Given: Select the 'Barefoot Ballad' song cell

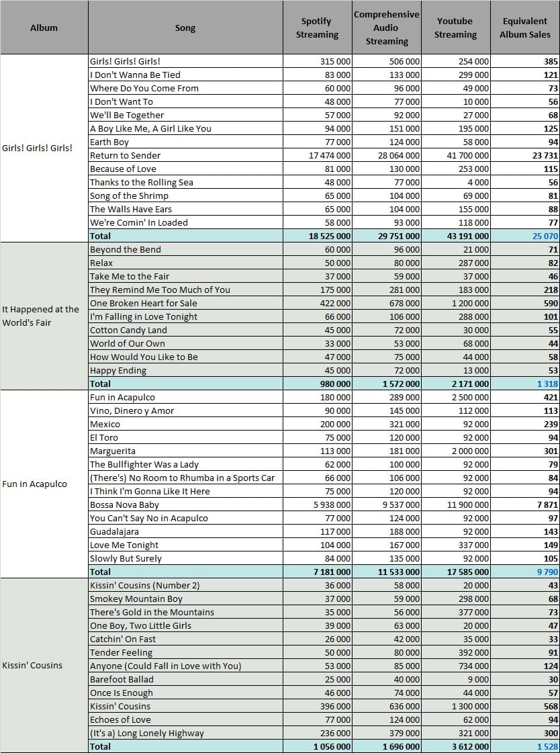Looking at the screenshot, I should click(185, 680).
